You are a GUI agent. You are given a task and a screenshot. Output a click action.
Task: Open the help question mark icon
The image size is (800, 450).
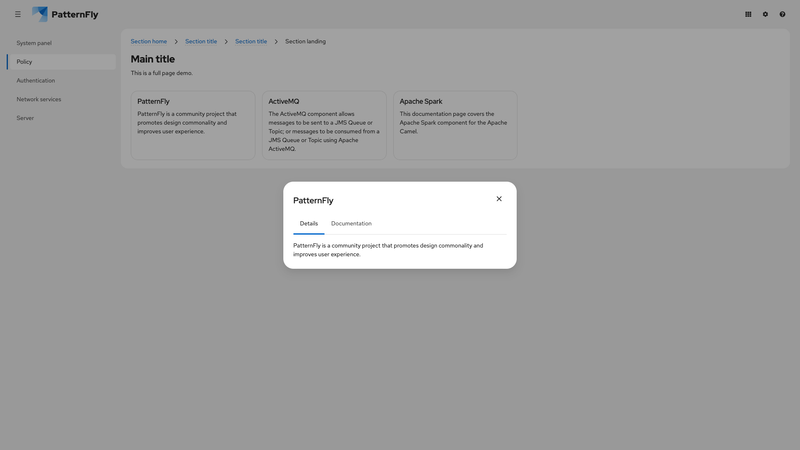point(782,14)
